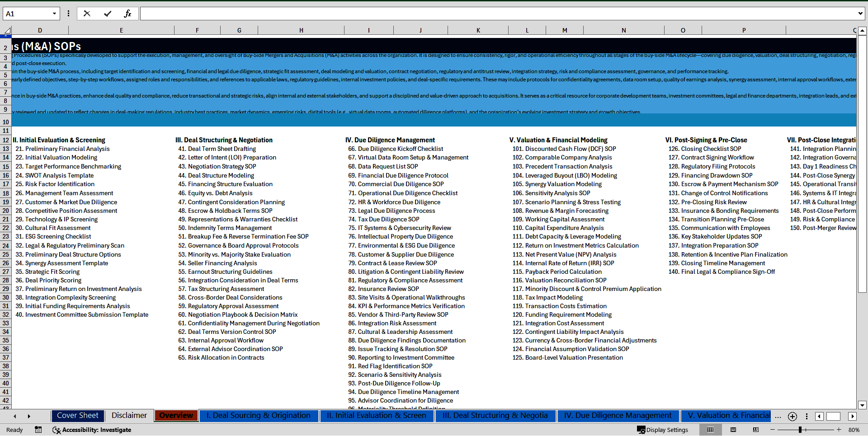Image resolution: width=868 pixels, height=436 pixels.
Task: Click Accessibility: Investigate status
Action: [92, 430]
